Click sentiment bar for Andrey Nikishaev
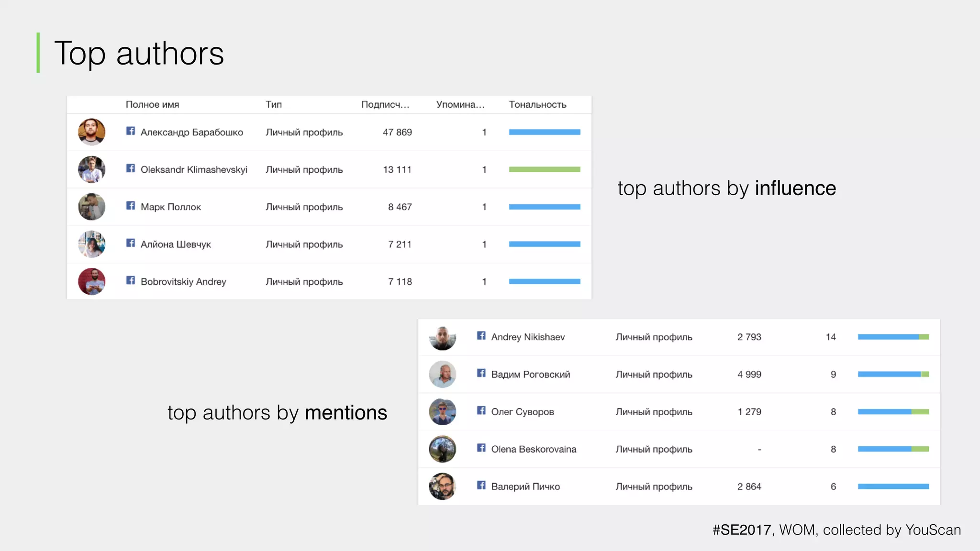 point(893,337)
